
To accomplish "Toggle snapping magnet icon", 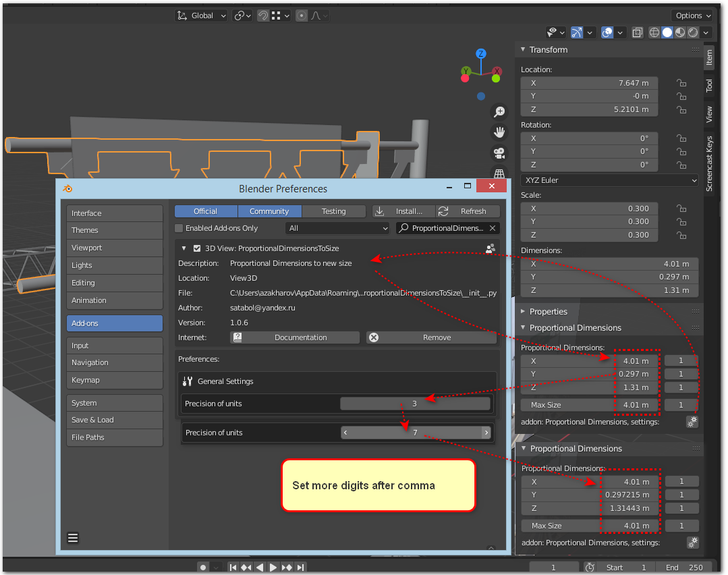I will tap(263, 16).
